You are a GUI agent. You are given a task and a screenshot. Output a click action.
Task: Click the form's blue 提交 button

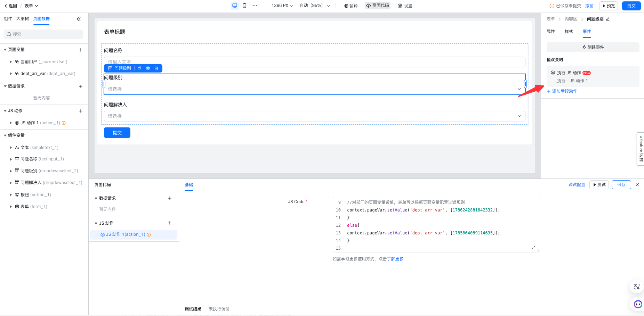point(117,133)
